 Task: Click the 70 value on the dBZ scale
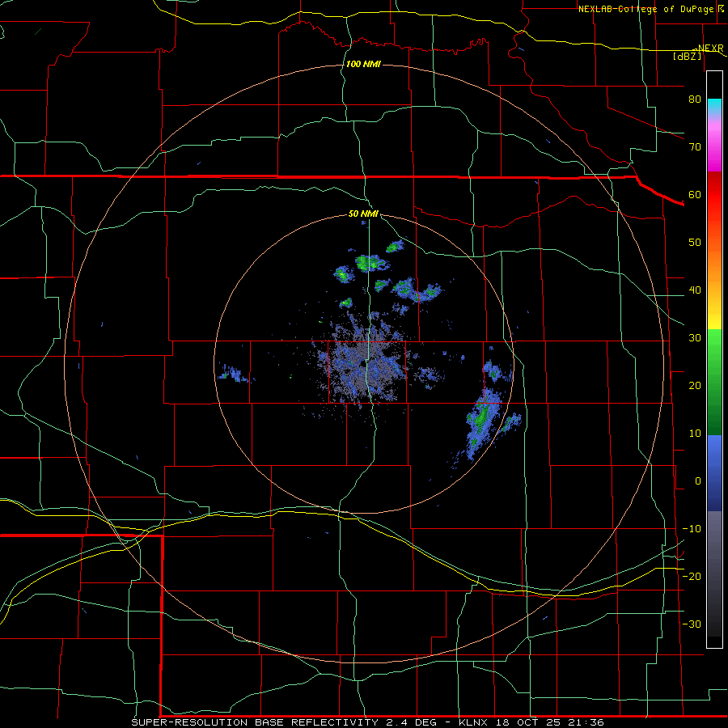pyautogui.click(x=695, y=147)
